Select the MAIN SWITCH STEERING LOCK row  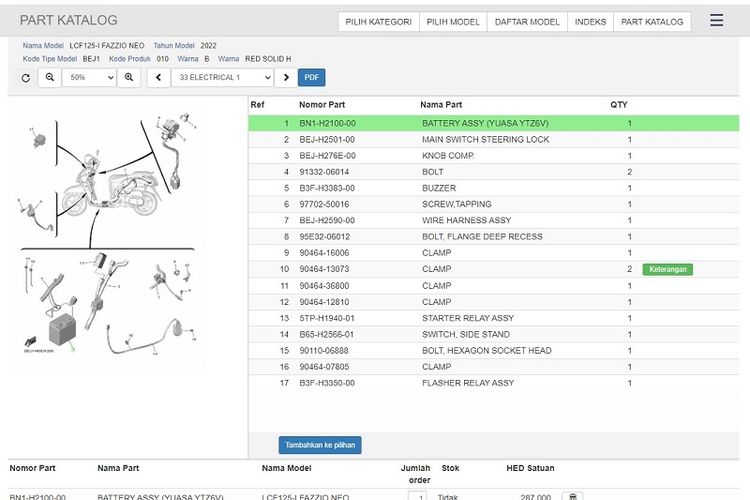pyautogui.click(x=485, y=140)
